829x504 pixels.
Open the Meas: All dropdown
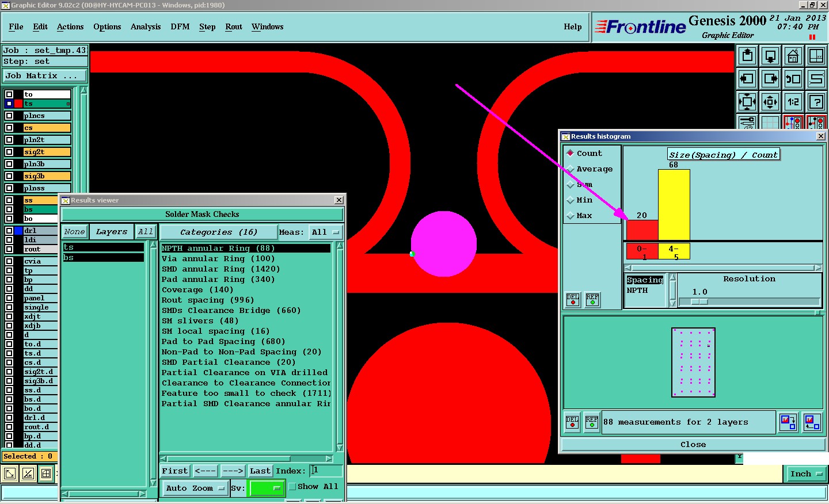326,232
